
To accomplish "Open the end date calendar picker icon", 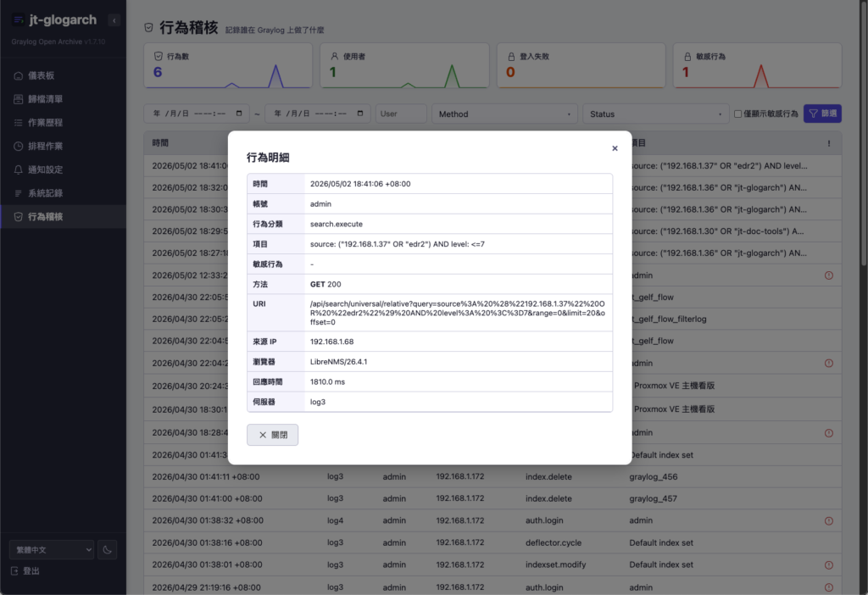I will pyautogui.click(x=360, y=114).
